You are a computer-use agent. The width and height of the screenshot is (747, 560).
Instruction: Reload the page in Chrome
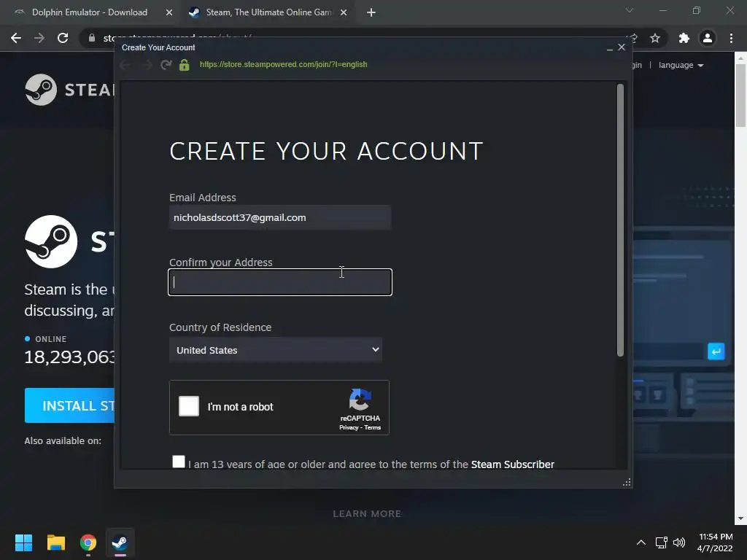pyautogui.click(x=63, y=38)
